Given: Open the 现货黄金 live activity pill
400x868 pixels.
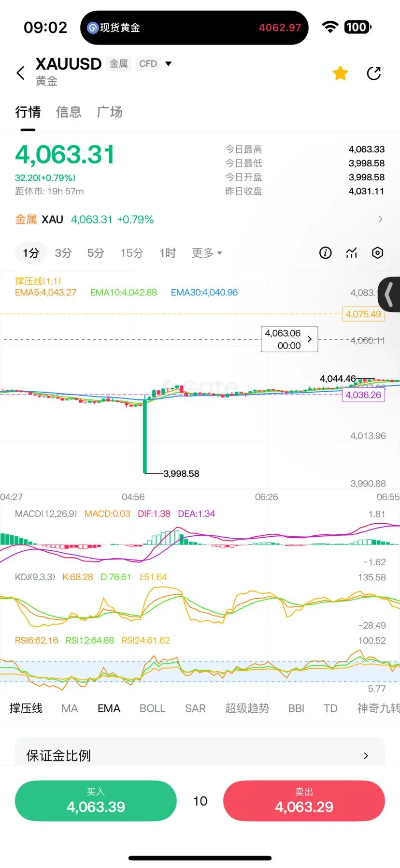Looking at the screenshot, I should pyautogui.click(x=194, y=28).
